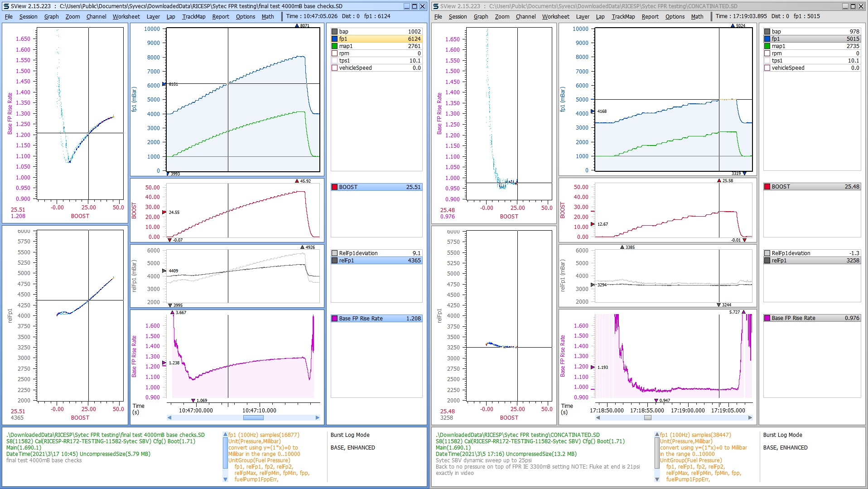Click right window time scrollbar right arrow
This screenshot has width=868, height=489.
(x=750, y=418)
